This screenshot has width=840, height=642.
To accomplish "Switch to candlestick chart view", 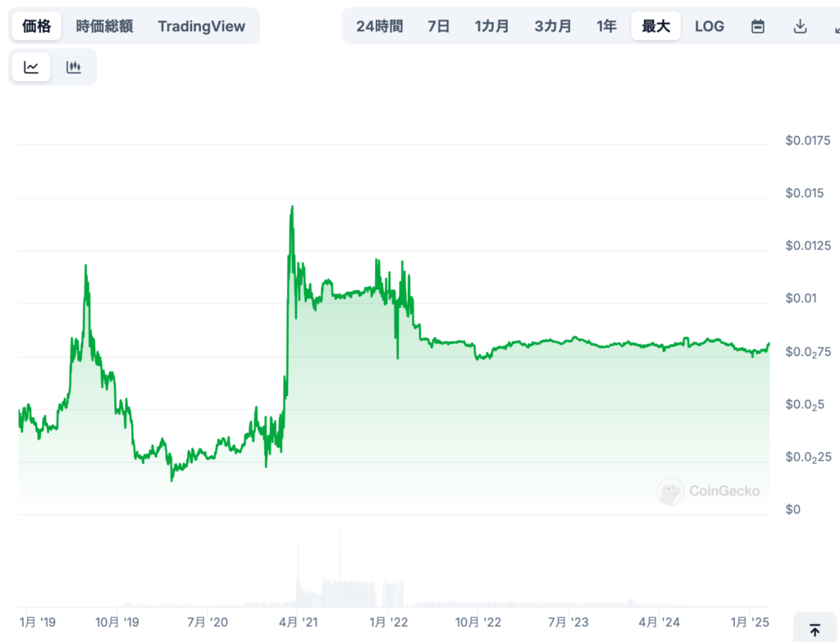I will point(74,67).
